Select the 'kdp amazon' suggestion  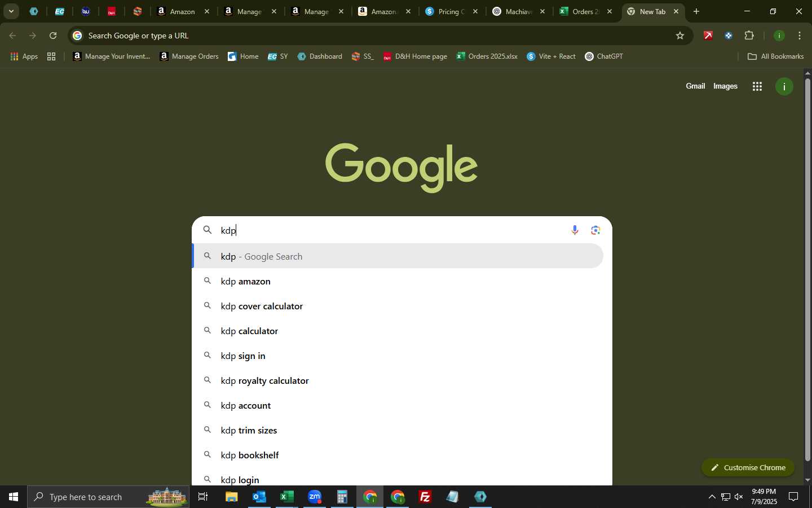(398, 281)
